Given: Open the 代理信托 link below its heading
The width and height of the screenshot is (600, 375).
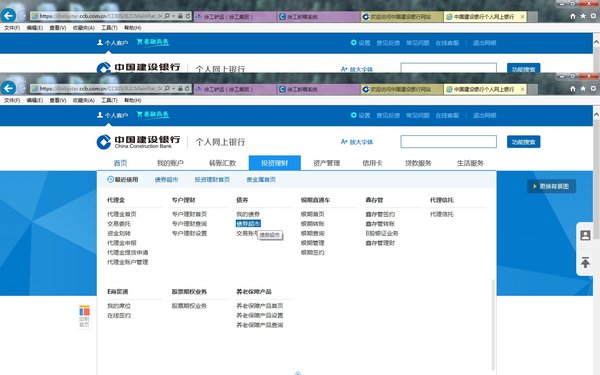Looking at the screenshot, I should point(442,214).
